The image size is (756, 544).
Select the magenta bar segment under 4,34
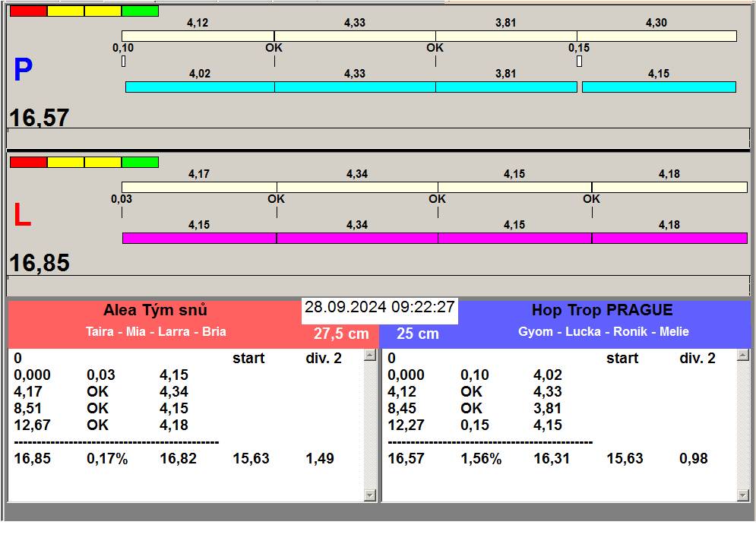[357, 238]
